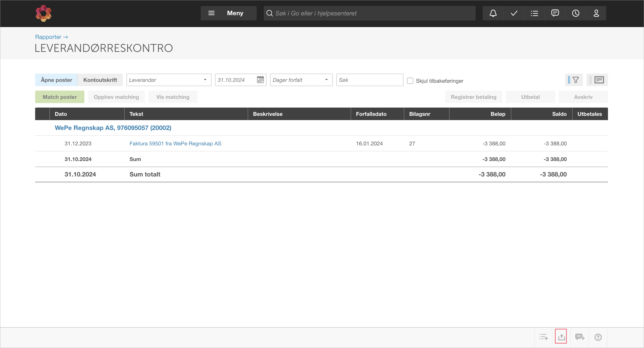Open the calendar date picker icon
The height and width of the screenshot is (348, 644).
pyautogui.click(x=260, y=80)
